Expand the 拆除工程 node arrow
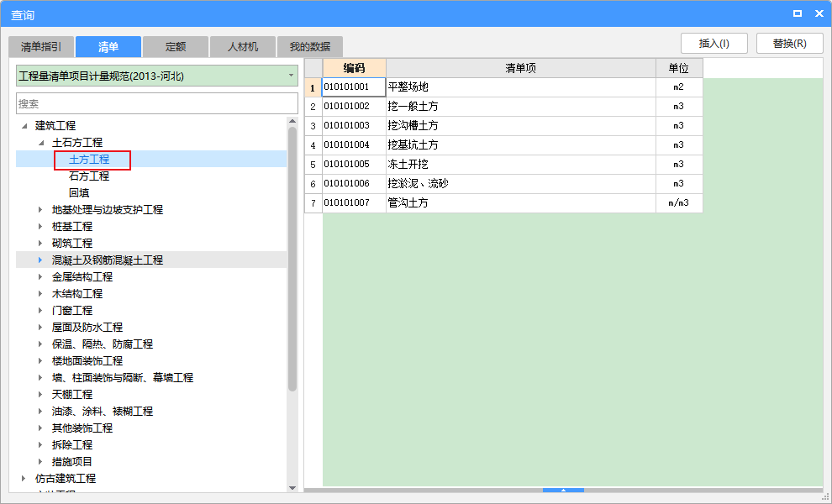 coord(40,445)
